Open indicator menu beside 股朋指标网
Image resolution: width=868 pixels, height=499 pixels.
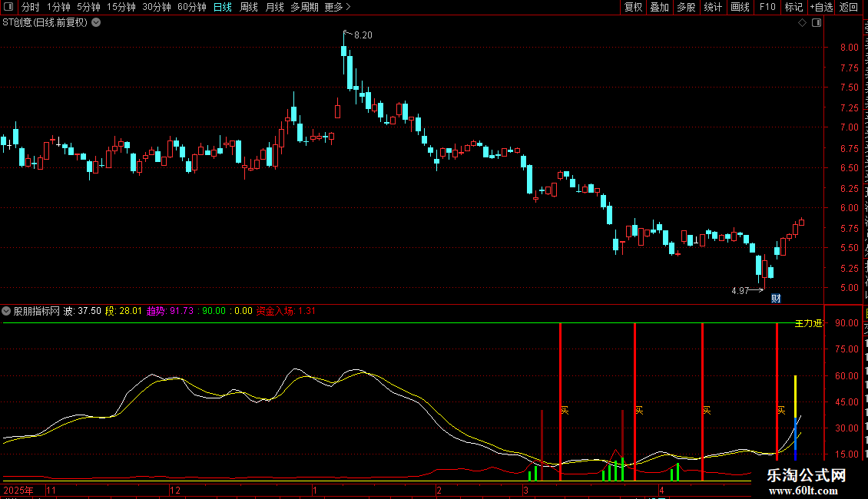click(6, 311)
